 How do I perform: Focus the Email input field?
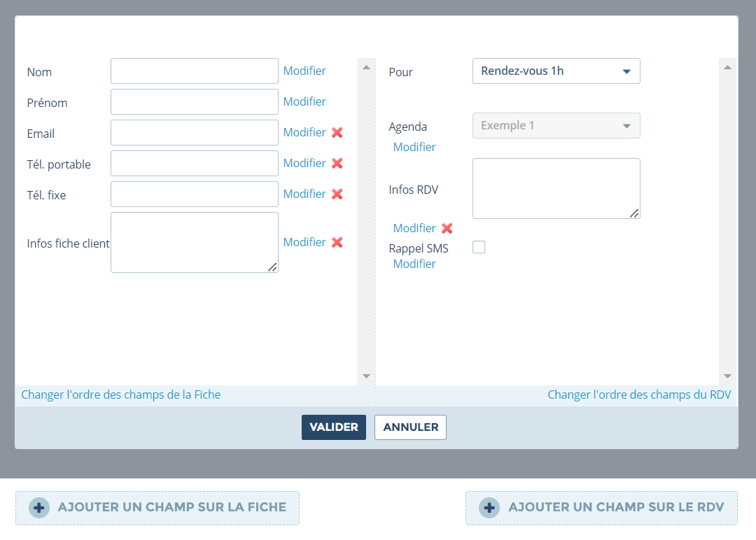click(x=195, y=132)
